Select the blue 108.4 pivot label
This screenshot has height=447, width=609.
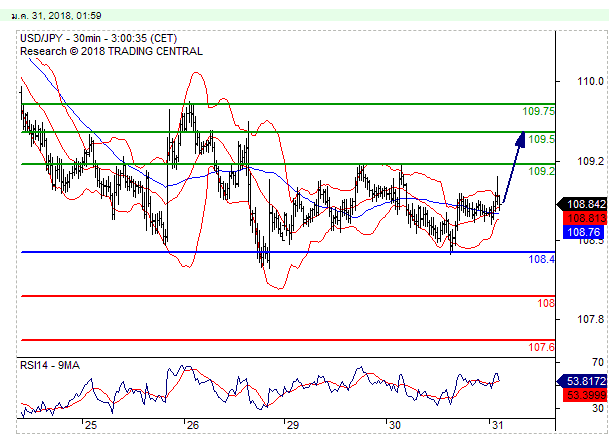[541, 259]
